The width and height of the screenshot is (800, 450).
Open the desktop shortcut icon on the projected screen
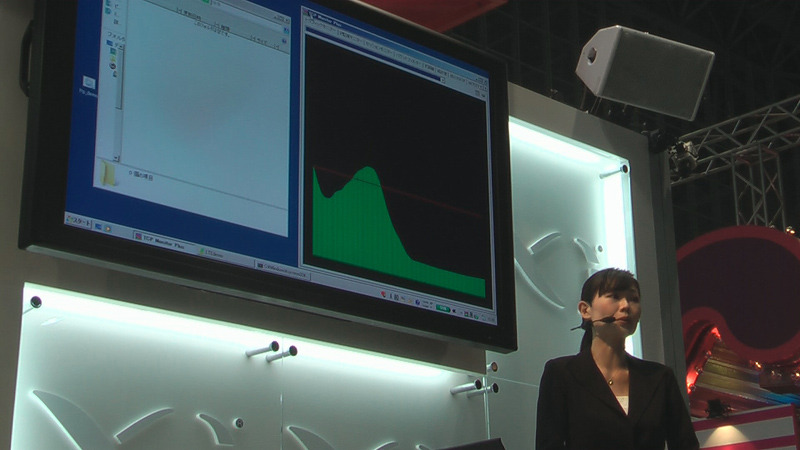(89, 84)
